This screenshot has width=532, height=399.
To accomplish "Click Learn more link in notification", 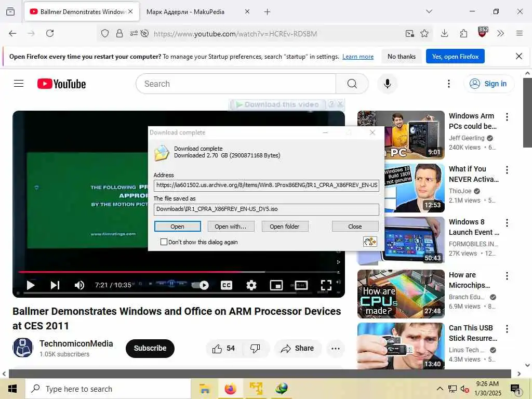I will pyautogui.click(x=358, y=57).
